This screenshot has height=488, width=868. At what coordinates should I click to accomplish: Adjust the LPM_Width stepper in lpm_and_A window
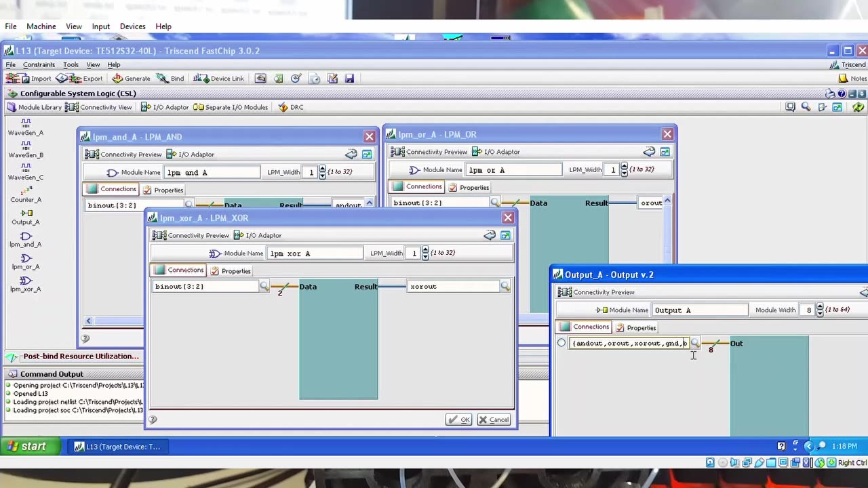pyautogui.click(x=322, y=172)
